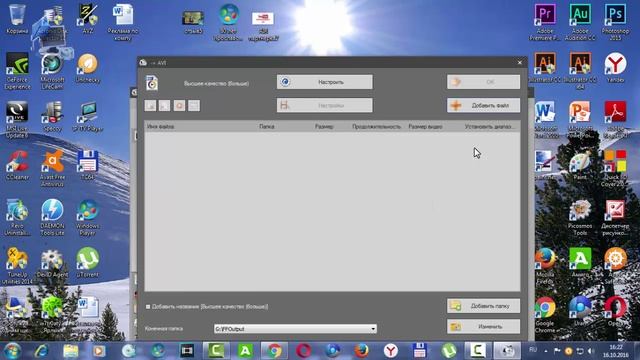Screen dimensions: 640x360
Task: Select the Корзина desktop icon
Action: pyautogui.click(x=17, y=19)
